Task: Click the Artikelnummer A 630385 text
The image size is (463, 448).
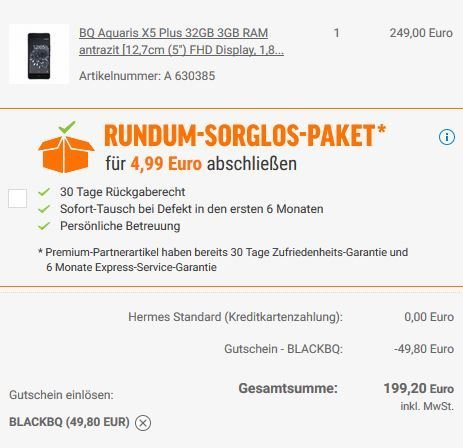Action: tap(147, 76)
